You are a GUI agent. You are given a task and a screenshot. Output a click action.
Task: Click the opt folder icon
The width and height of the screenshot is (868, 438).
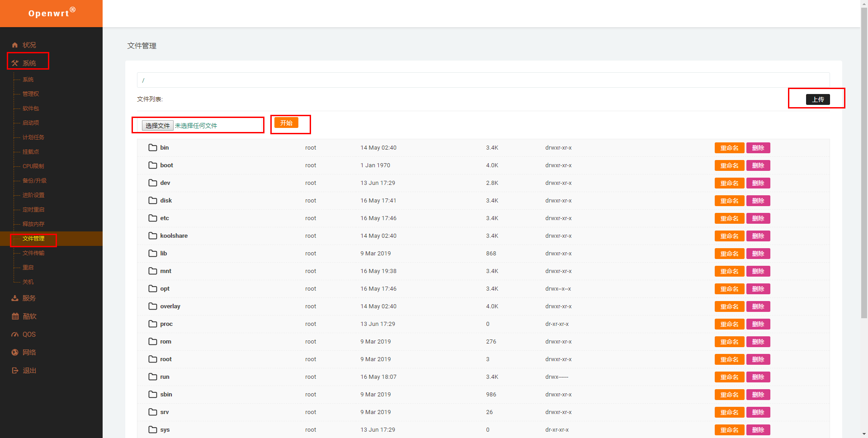[x=153, y=288]
